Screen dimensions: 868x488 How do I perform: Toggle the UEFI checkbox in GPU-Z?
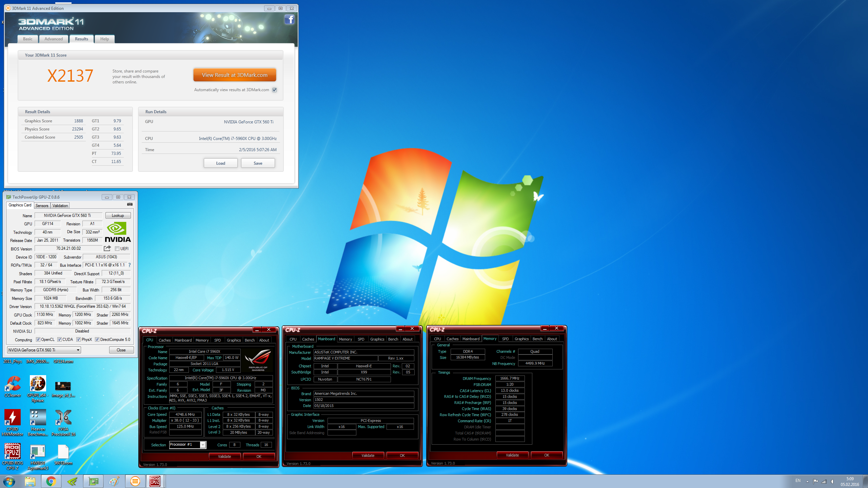click(117, 249)
